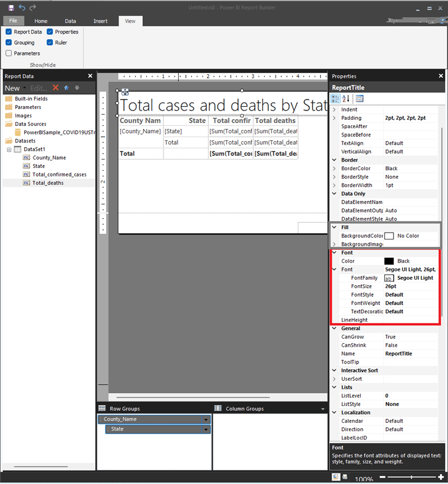Open the Data ribbon tab
448x484 pixels.
[x=70, y=21]
